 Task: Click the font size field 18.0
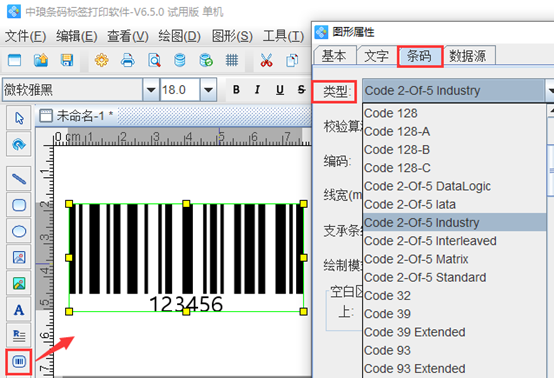(180, 90)
